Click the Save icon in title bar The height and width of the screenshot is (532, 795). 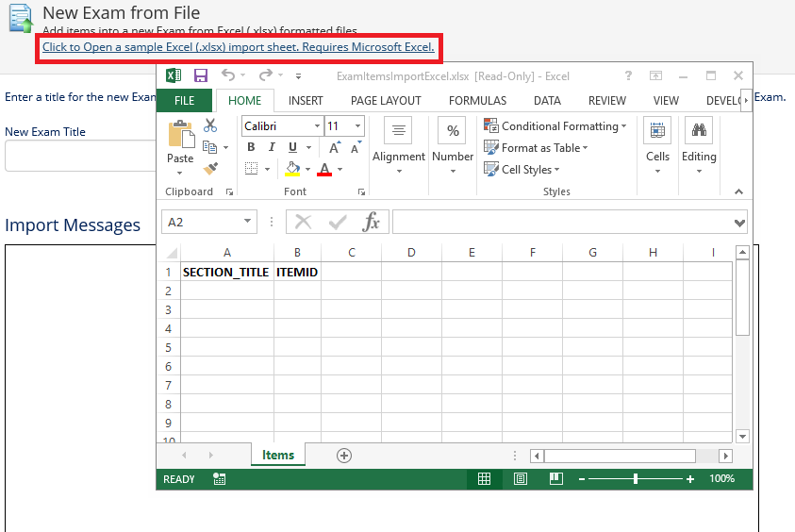pos(201,75)
